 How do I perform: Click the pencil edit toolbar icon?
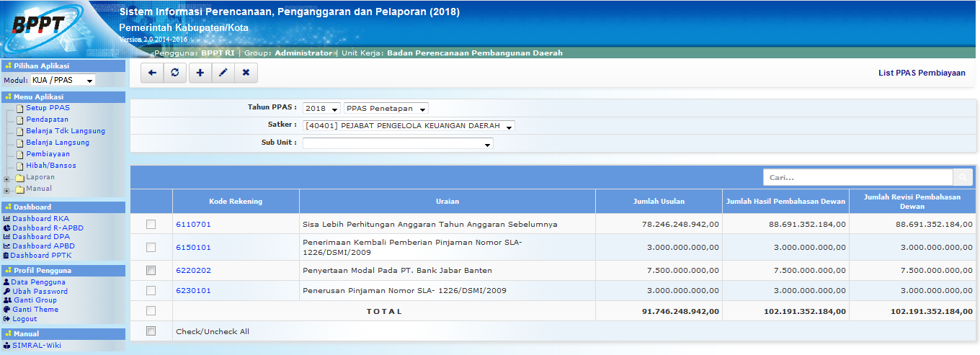pos(223,73)
